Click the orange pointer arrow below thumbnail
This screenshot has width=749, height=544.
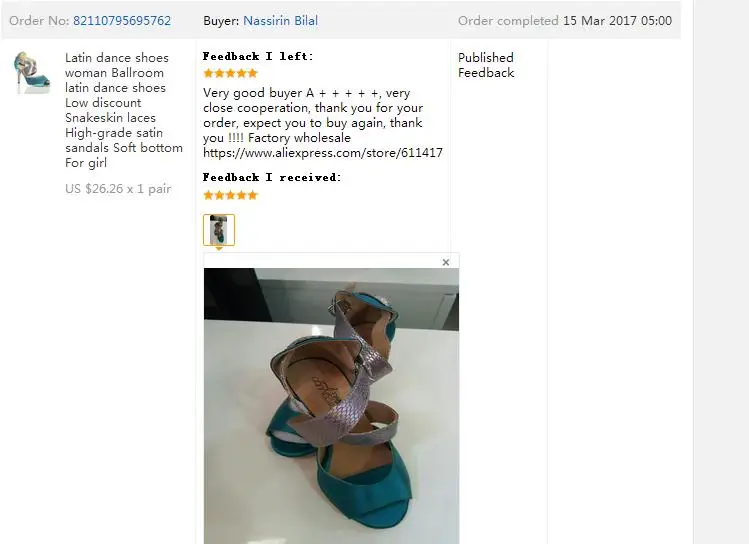219,248
